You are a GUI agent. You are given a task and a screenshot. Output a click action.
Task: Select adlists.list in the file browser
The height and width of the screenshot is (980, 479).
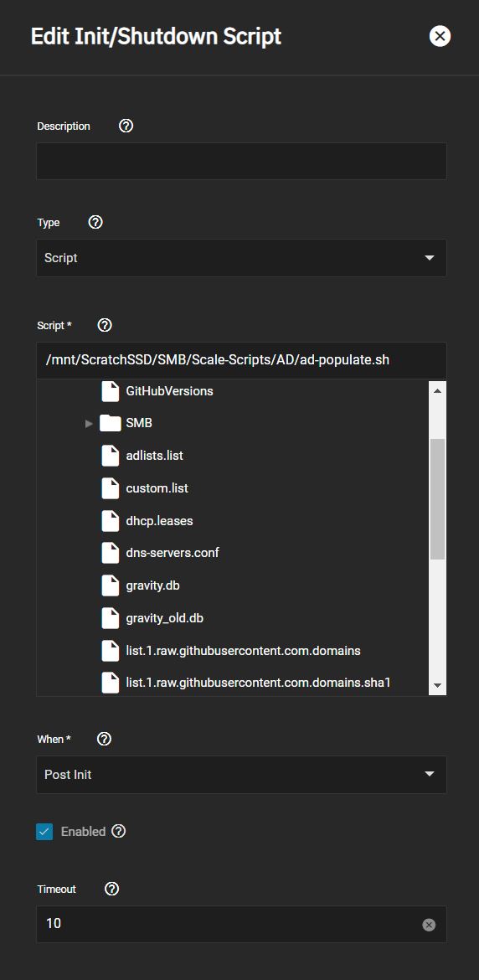click(154, 456)
